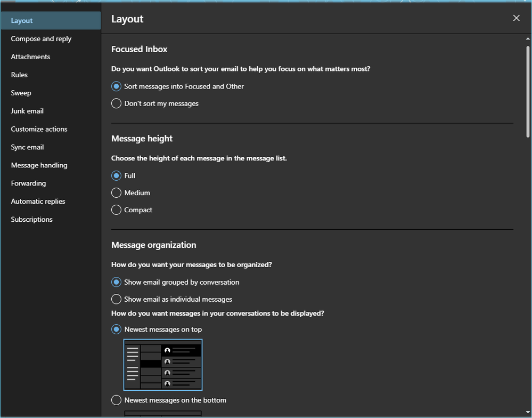Open Sync email settings

[51, 147]
